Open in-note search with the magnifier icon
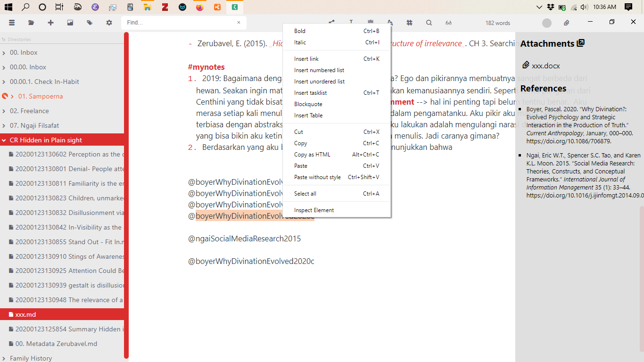This screenshot has width=644, height=362. point(429,22)
